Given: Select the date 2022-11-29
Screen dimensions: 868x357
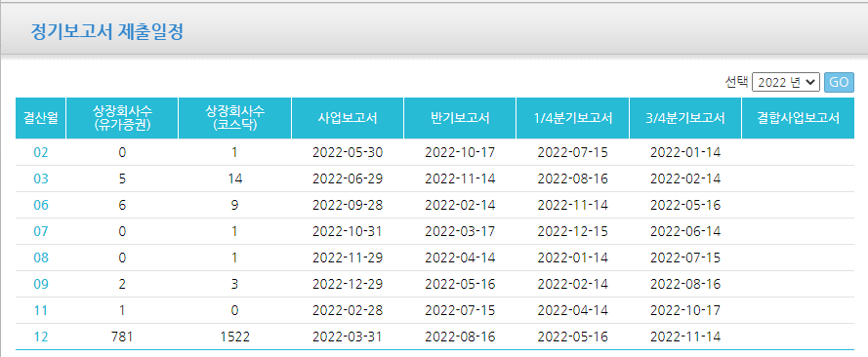Looking at the screenshot, I should tap(348, 258).
